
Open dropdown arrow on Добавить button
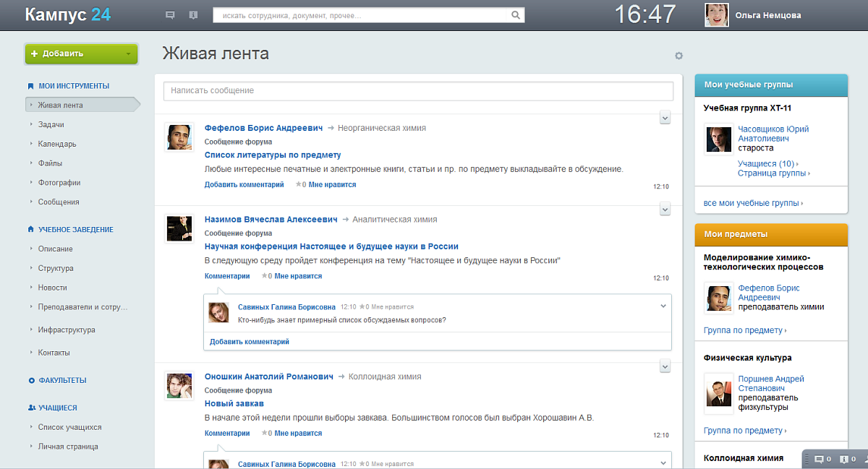pos(128,53)
